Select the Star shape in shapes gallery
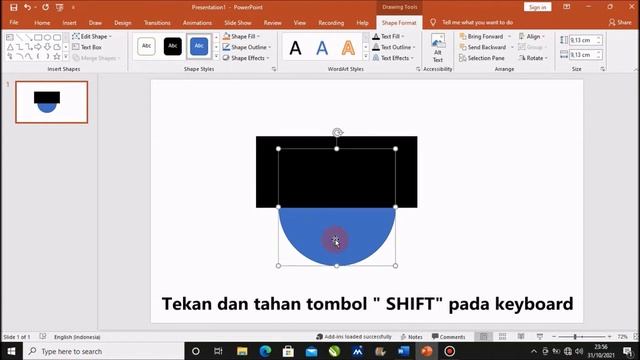Screen dimensions: 640x360 point(57,57)
